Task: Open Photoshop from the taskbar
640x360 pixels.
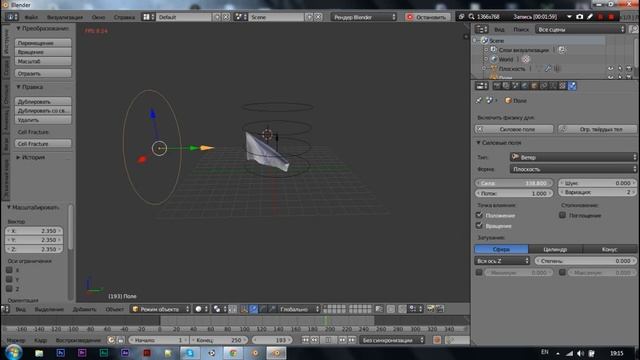Action: point(60,353)
